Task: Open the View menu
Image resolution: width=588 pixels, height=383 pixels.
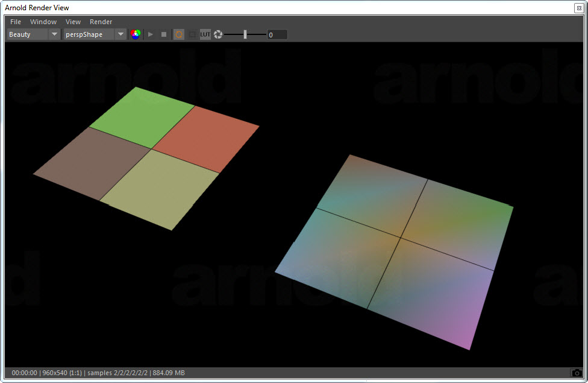Action: tap(73, 22)
